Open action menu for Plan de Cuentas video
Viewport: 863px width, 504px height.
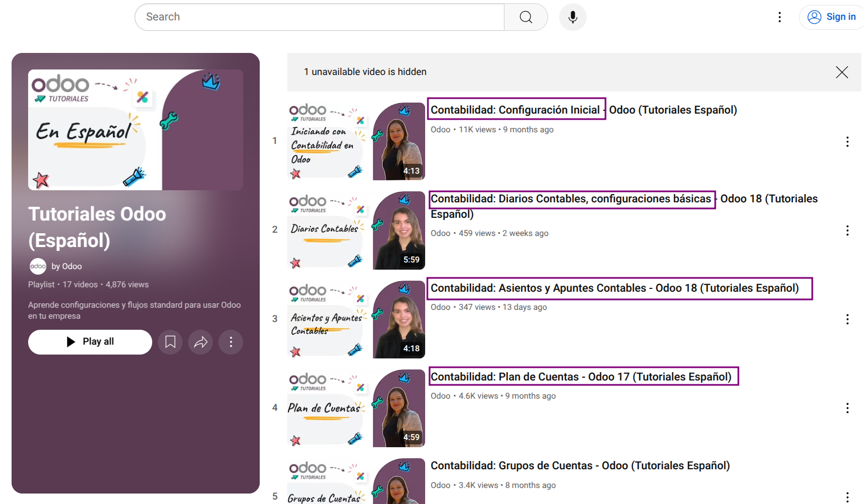847,408
